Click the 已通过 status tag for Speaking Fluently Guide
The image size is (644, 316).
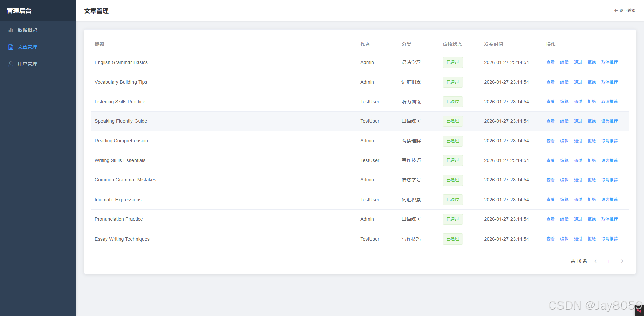[x=453, y=121]
